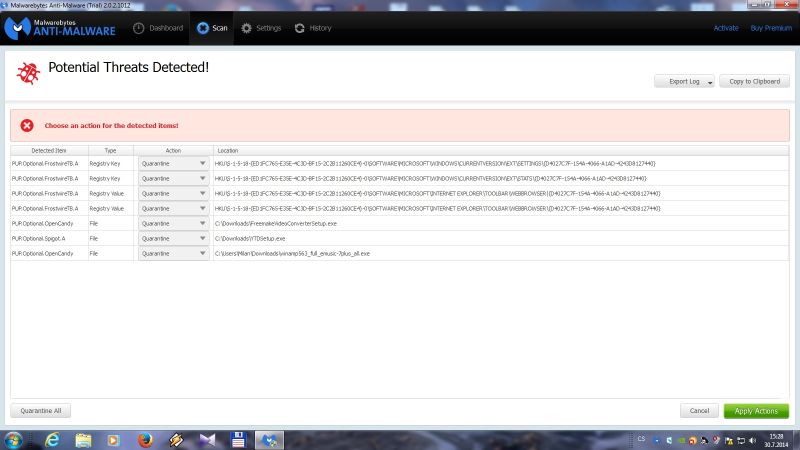Click the Cancel button
Image resolution: width=800 pixels, height=450 pixels.
(699, 411)
